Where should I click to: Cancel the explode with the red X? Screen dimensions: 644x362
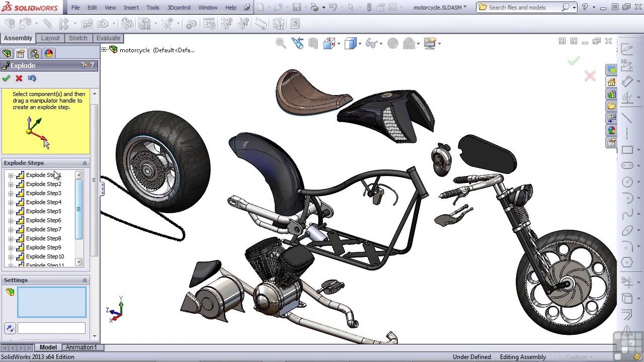coord(19,78)
